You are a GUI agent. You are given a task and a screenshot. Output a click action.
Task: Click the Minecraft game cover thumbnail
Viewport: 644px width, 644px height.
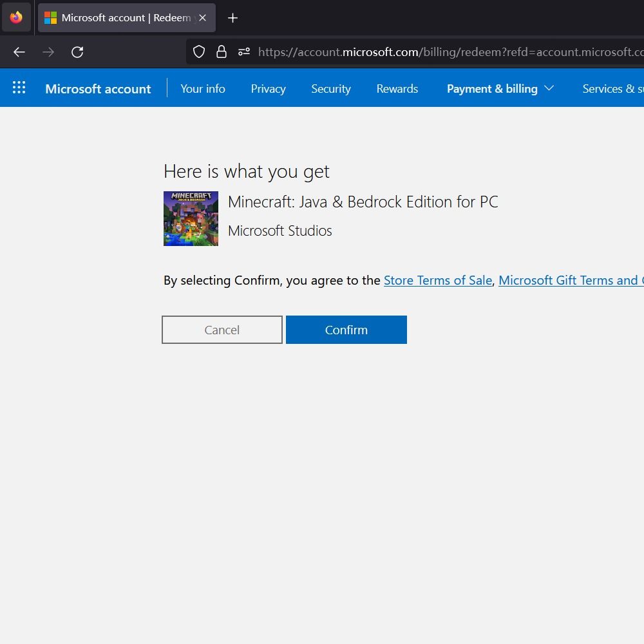pyautogui.click(x=191, y=218)
